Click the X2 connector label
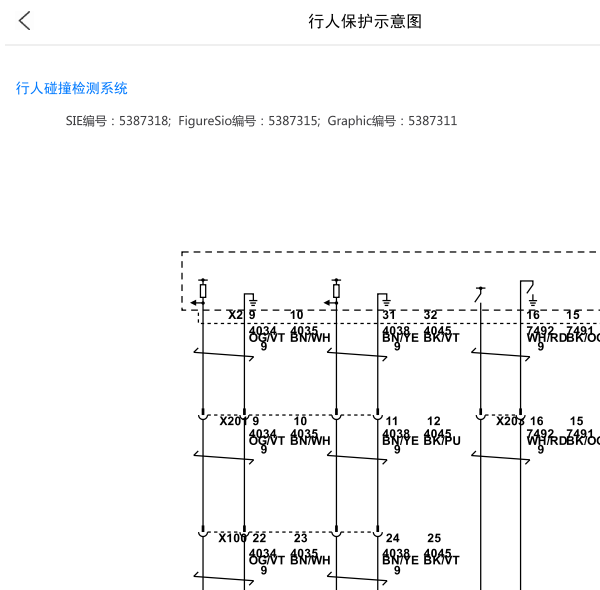Screen dimensions: 600x590 235,315
